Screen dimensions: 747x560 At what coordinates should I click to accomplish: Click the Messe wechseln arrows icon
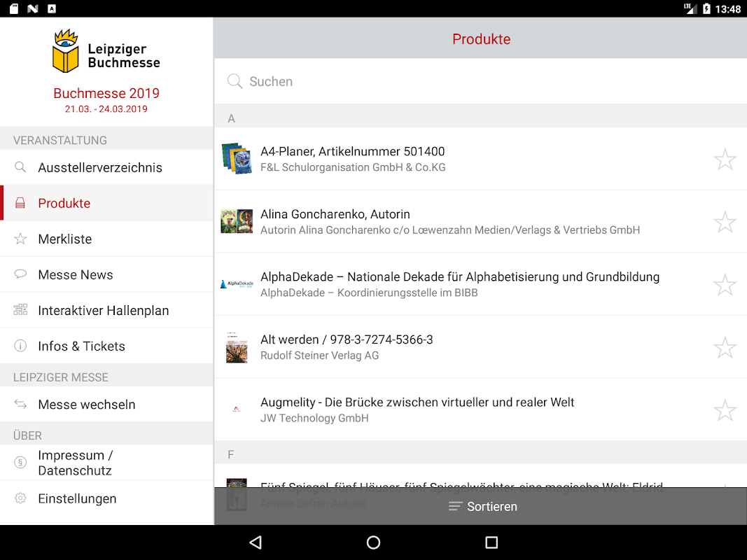[20, 405]
